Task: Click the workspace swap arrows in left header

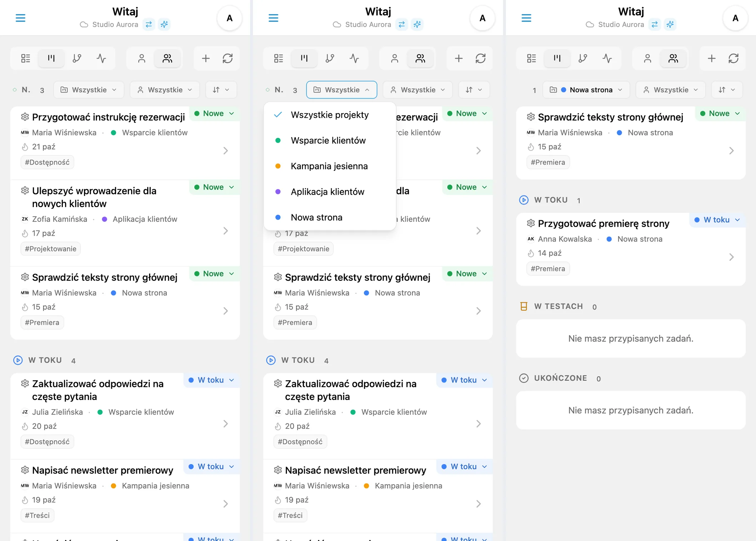Action: [149, 24]
